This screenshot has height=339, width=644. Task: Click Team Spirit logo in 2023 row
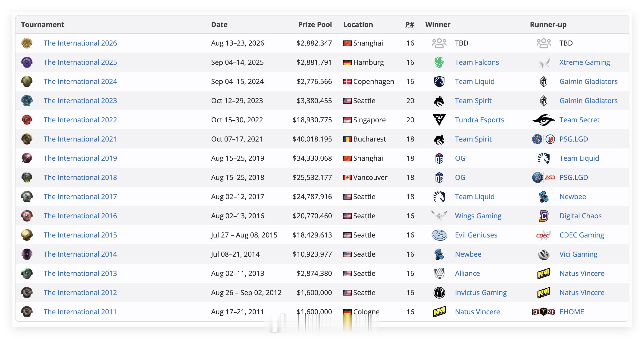coord(439,101)
